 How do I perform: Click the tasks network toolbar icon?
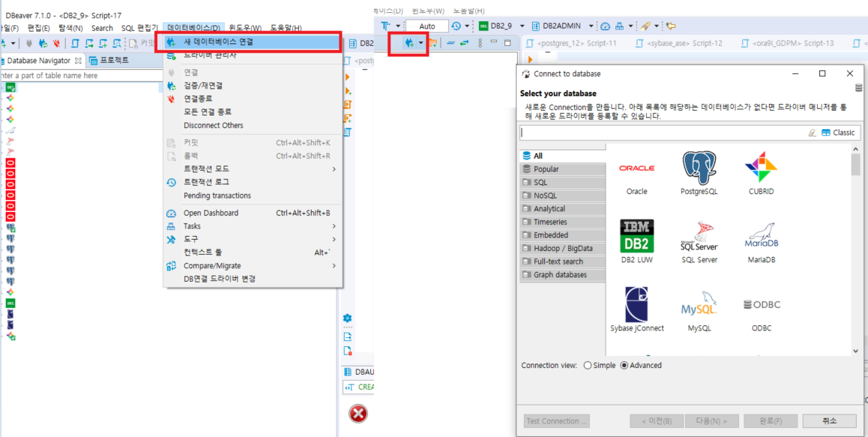[x=619, y=26]
